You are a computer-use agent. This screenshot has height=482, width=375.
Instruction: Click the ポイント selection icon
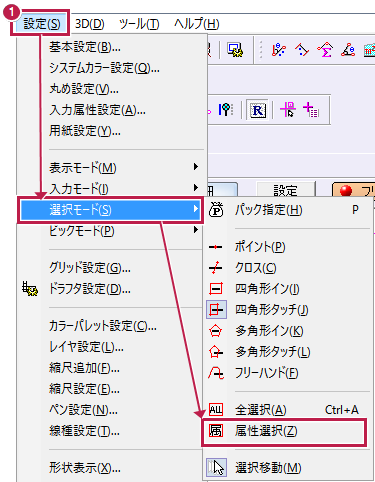click(x=216, y=247)
